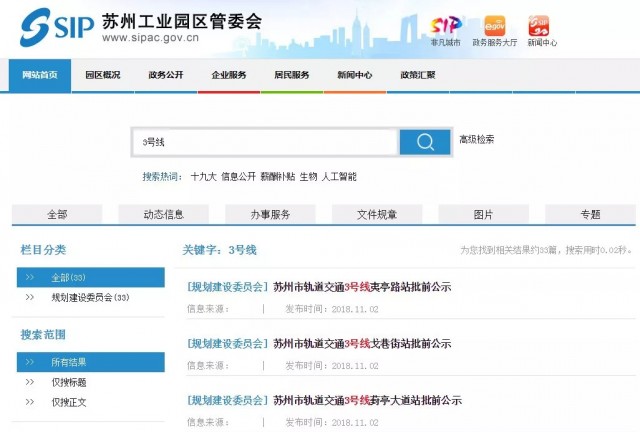Image resolution: width=640 pixels, height=432 pixels.
Task: Click the arrow icon beside 全部(33)
Action: 30,277
